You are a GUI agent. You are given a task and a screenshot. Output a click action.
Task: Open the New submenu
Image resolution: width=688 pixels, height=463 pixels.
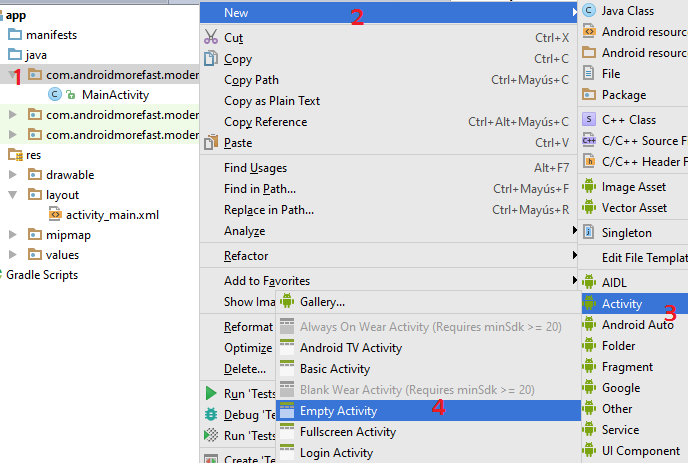tap(389, 13)
